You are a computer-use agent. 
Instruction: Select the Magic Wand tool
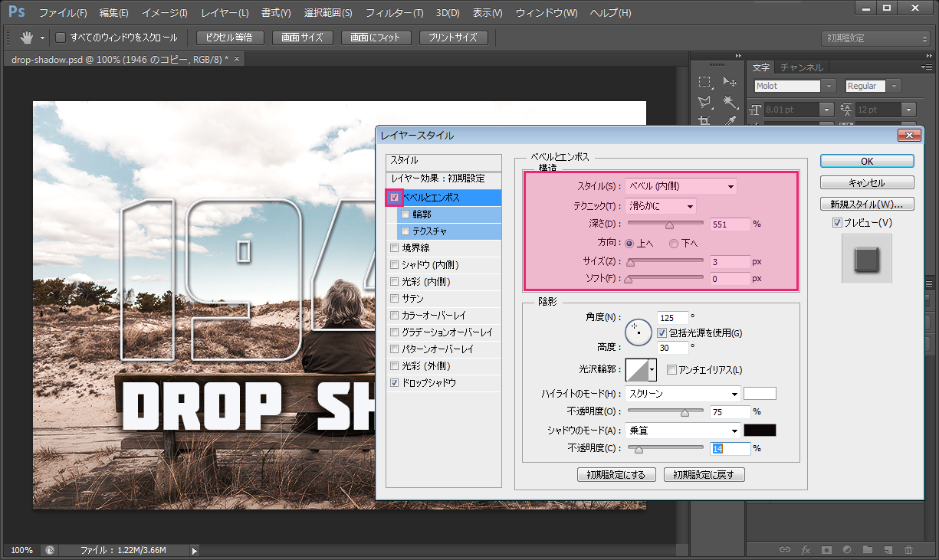[x=729, y=102]
